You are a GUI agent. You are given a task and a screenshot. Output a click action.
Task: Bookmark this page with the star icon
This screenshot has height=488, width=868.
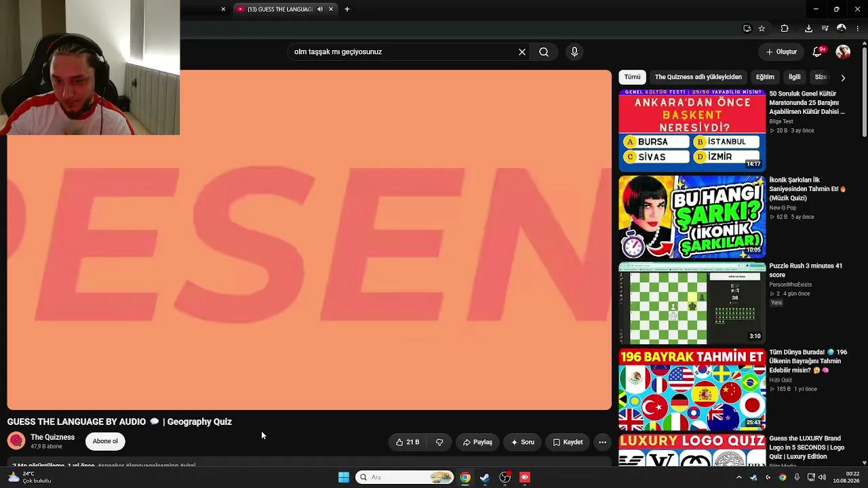coord(762,28)
